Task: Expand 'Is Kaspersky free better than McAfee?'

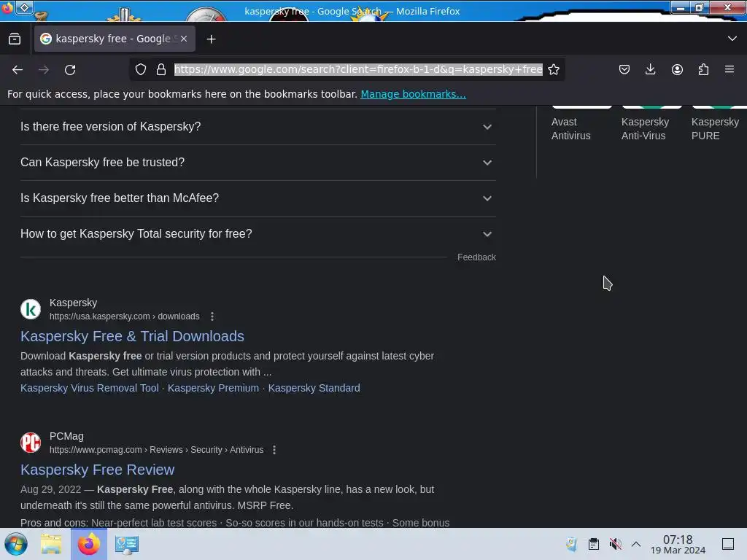Action: (x=258, y=198)
